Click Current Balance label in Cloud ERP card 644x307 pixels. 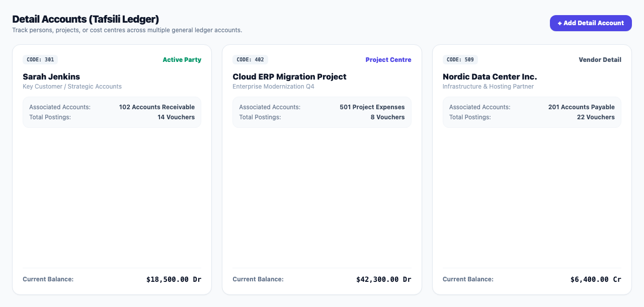click(x=258, y=279)
